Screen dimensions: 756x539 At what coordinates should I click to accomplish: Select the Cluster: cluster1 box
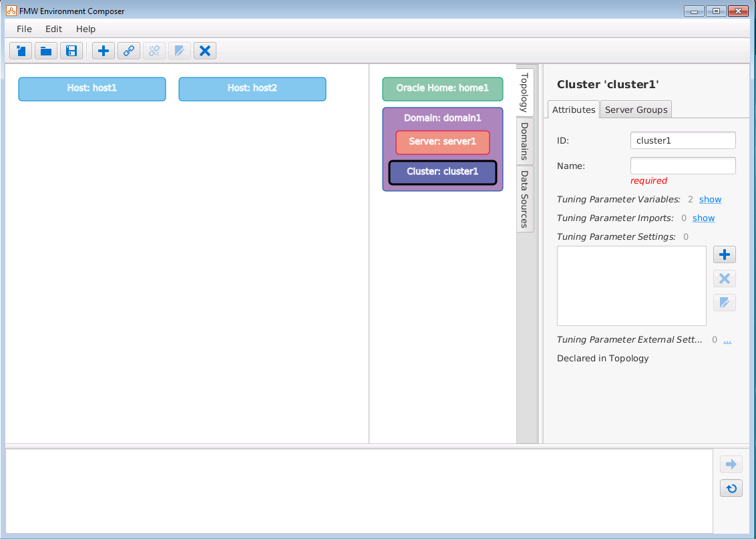tap(443, 172)
